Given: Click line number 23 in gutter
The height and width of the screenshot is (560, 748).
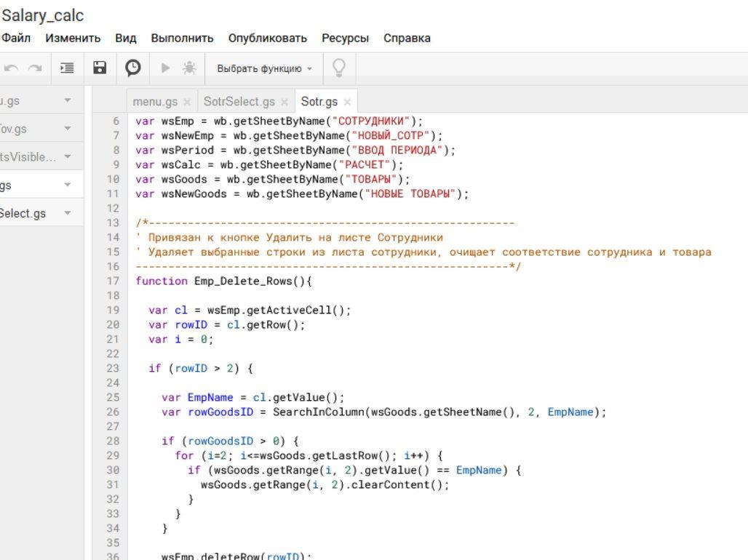Looking at the screenshot, I should [113, 368].
